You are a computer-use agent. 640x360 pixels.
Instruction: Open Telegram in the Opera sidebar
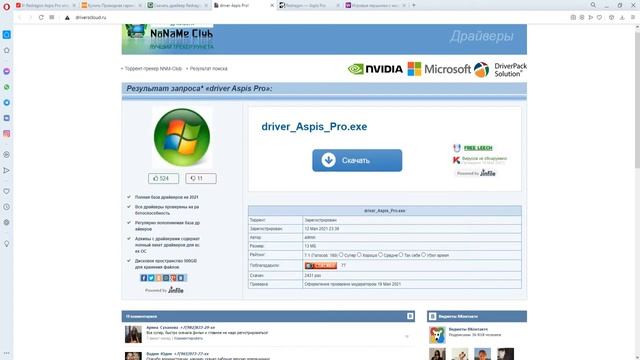point(7,102)
